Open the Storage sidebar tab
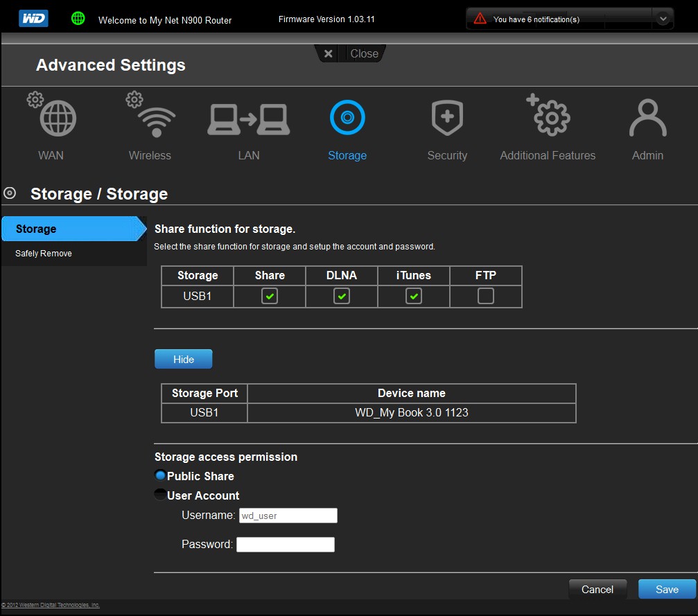Viewport: 698px width, 616px height. point(74,229)
